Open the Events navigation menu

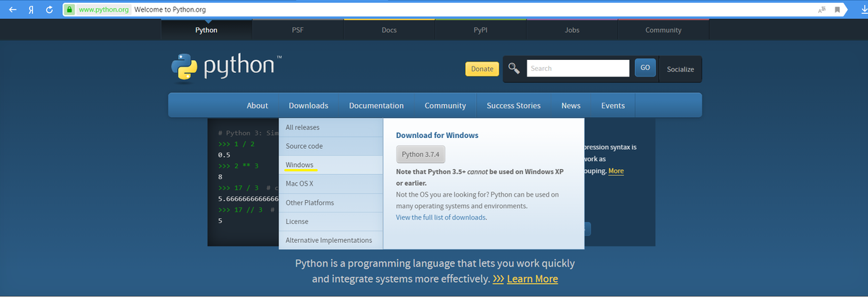[x=613, y=106]
